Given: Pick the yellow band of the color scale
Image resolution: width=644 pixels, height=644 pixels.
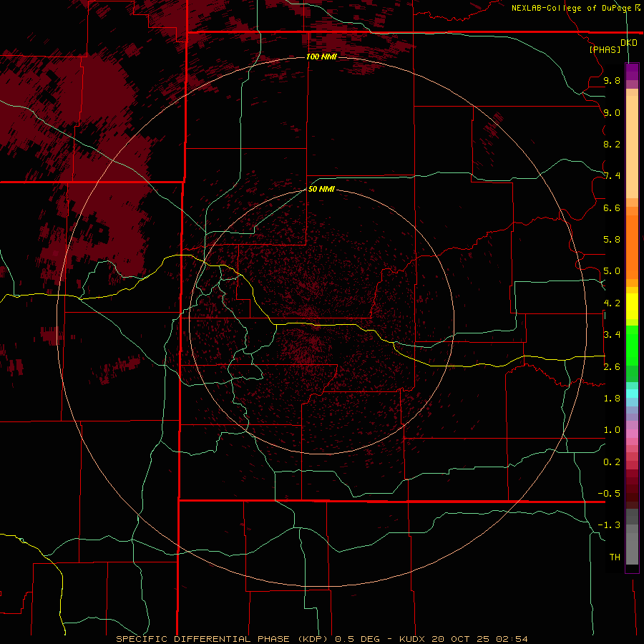Looking at the screenshot, I should 632,306.
